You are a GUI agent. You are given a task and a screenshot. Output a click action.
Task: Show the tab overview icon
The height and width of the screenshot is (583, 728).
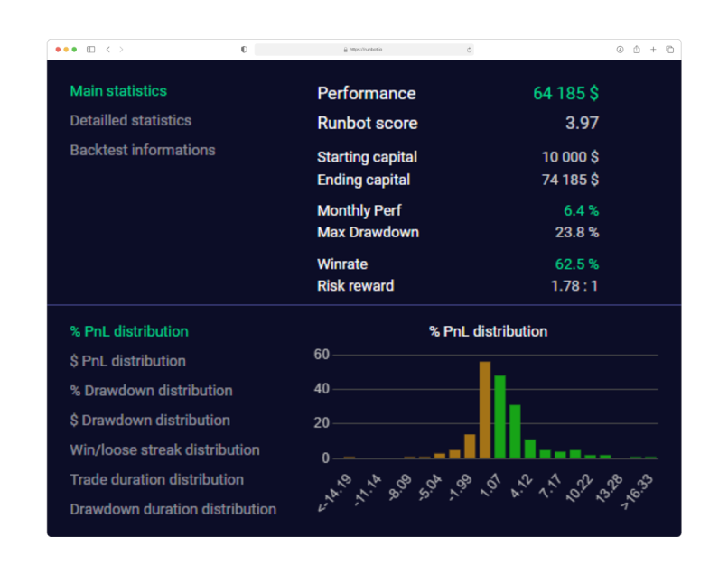click(669, 50)
